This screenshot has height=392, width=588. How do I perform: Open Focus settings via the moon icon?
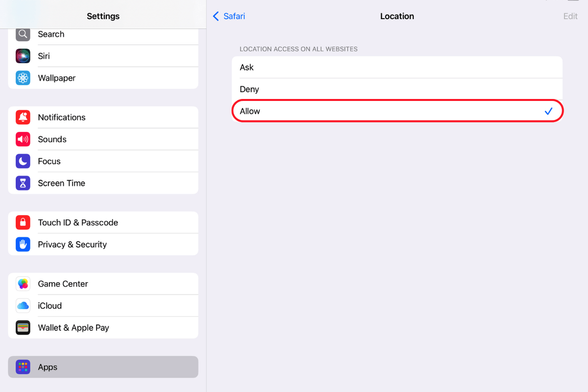coord(23,161)
